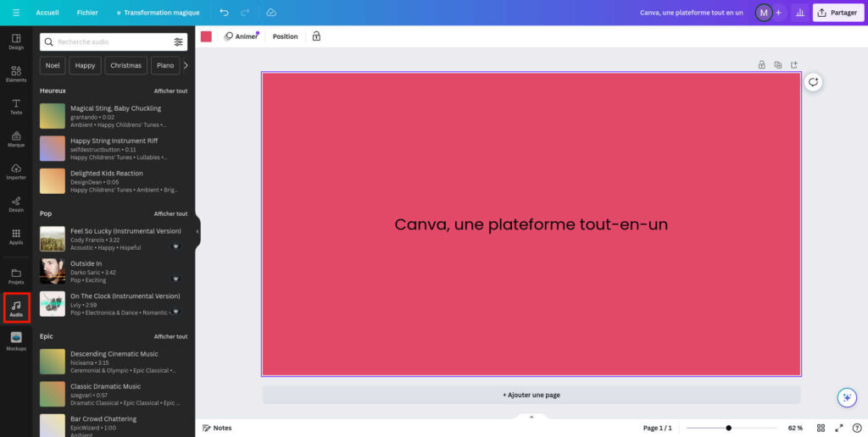Screen dimensions: 868x437
Task: Play Feel So Lucky track thumbnail
Action: (53, 239)
